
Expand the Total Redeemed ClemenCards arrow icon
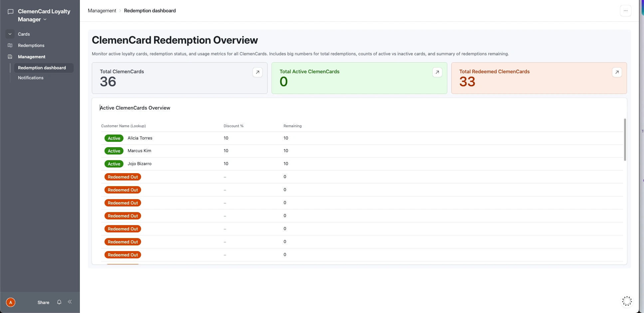coord(617,72)
